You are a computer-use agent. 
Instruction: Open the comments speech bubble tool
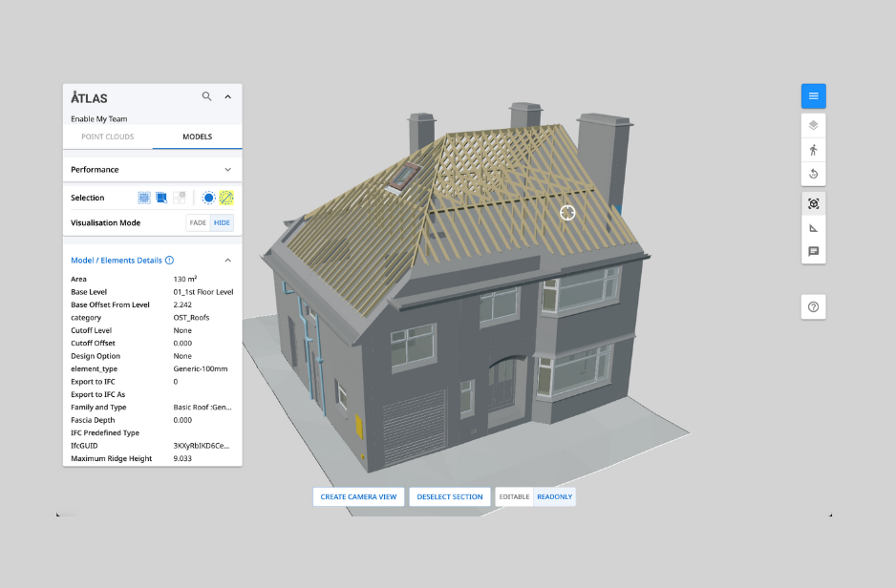click(813, 252)
